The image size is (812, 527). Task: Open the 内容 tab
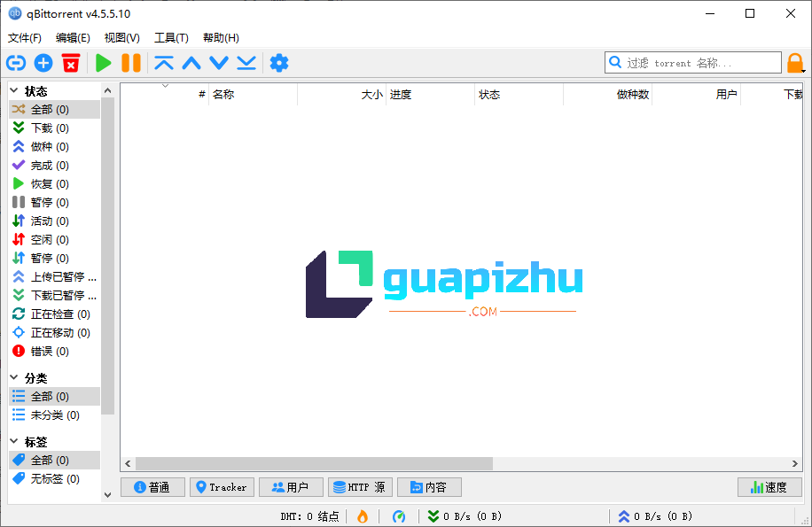(x=429, y=487)
